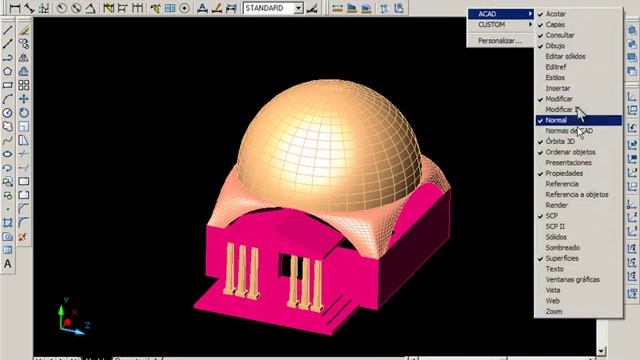Choose the Copy object tool
The height and width of the screenshot is (360, 640).
(x=24, y=43)
